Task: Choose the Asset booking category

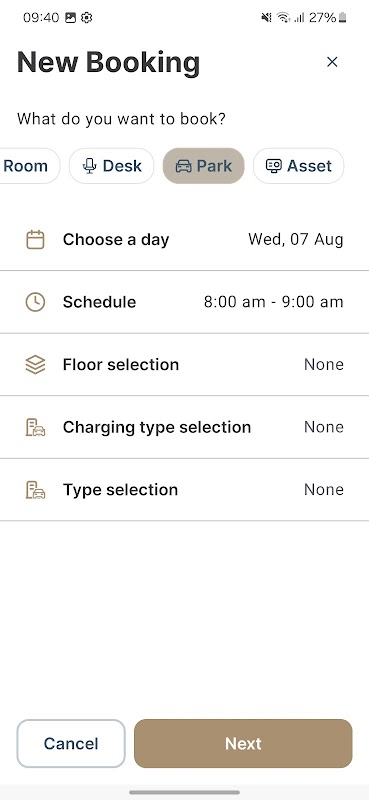Action: (298, 166)
